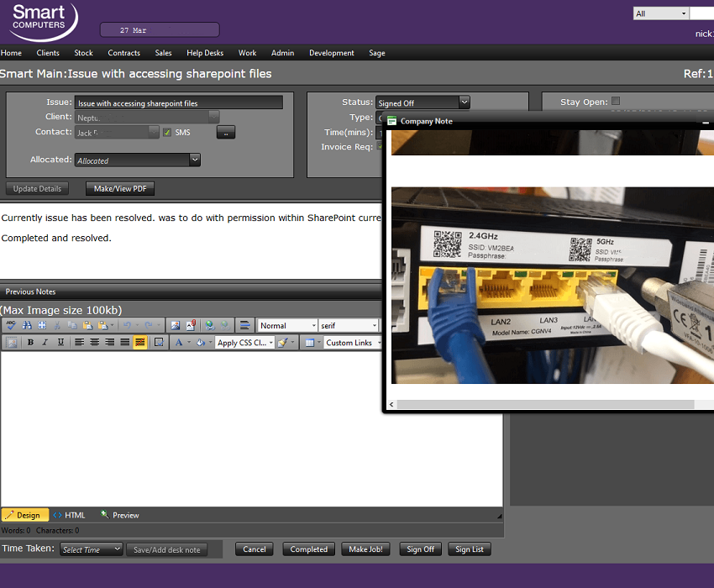This screenshot has width=714, height=588.
Task: Click the Make/View PDF button
Action: 120,189
